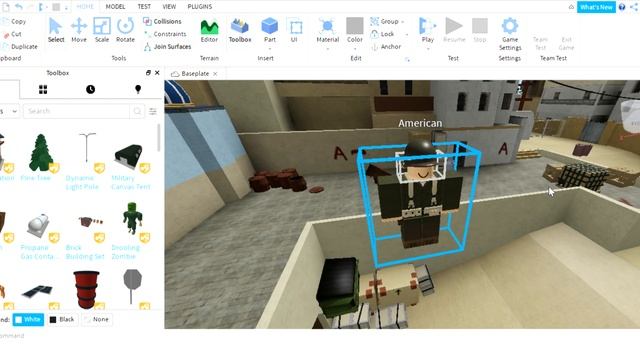Open the Help question mark icon

coord(622,7)
